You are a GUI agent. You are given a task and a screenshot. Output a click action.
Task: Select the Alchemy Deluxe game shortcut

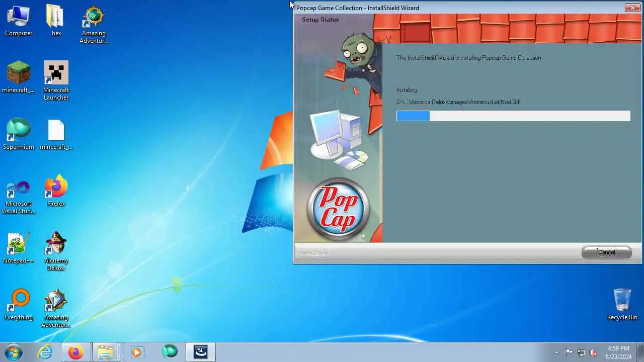pos(56,251)
